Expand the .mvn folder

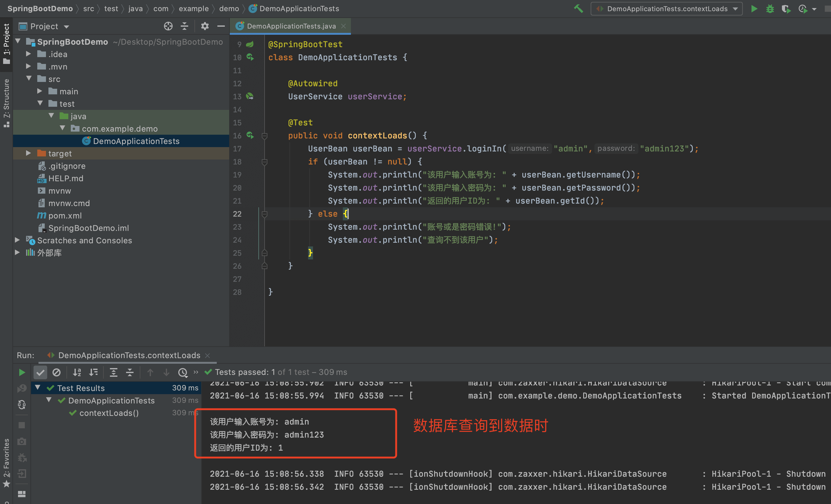[29, 66]
